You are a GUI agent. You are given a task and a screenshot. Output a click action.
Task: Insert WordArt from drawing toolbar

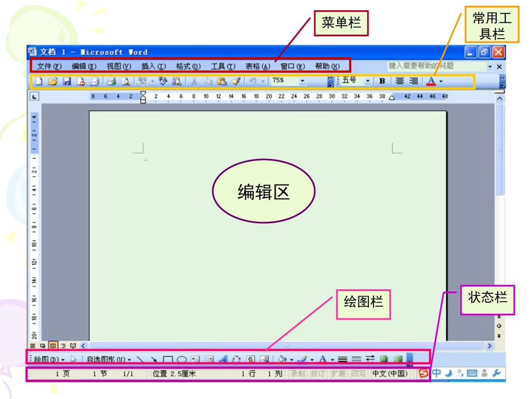tap(223, 359)
